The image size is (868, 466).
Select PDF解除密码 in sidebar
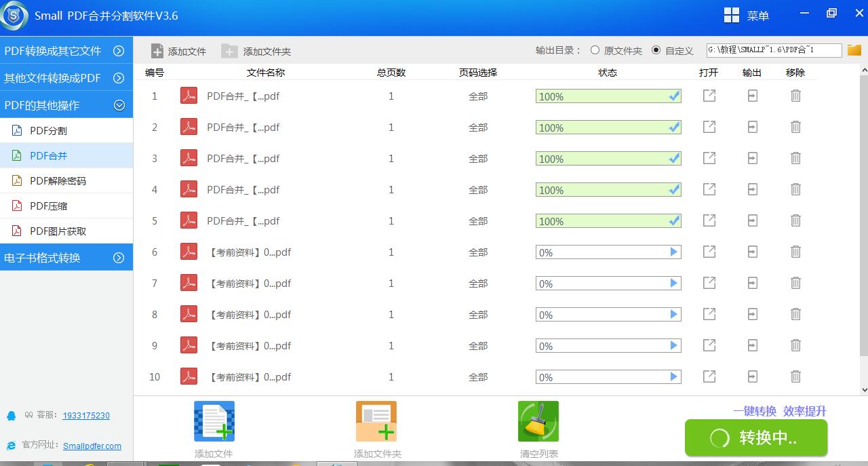click(66, 180)
